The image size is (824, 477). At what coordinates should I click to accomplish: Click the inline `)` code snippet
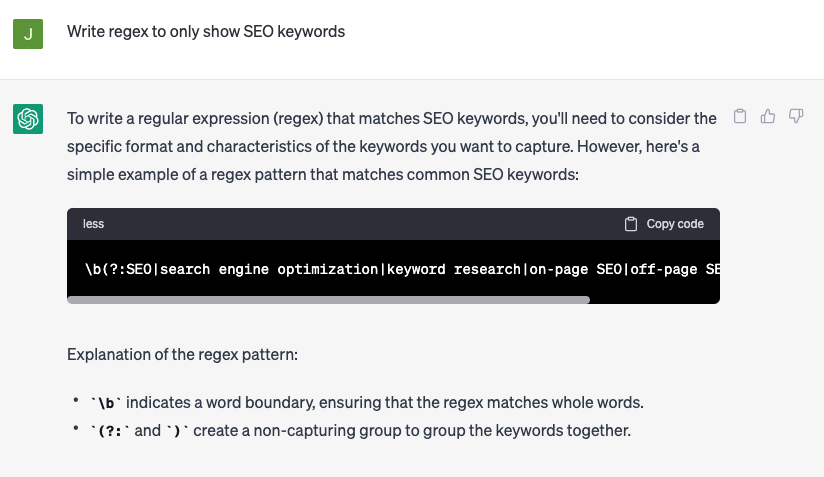pyautogui.click(x=176, y=431)
